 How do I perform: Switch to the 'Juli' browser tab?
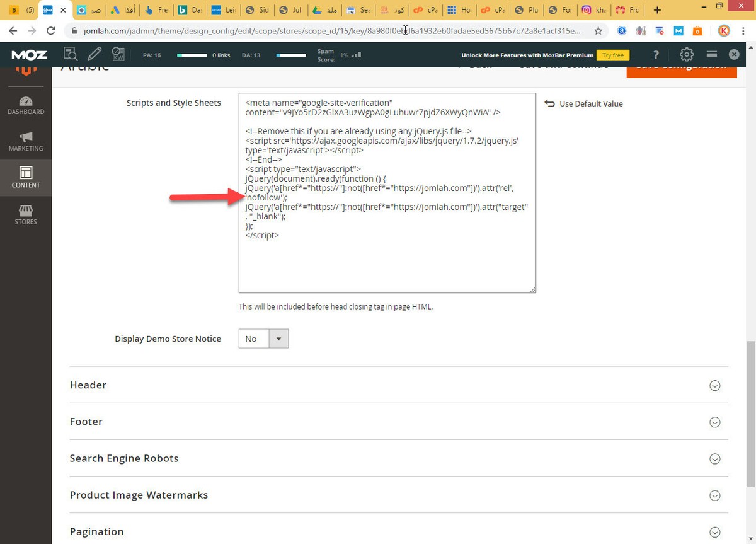point(290,10)
